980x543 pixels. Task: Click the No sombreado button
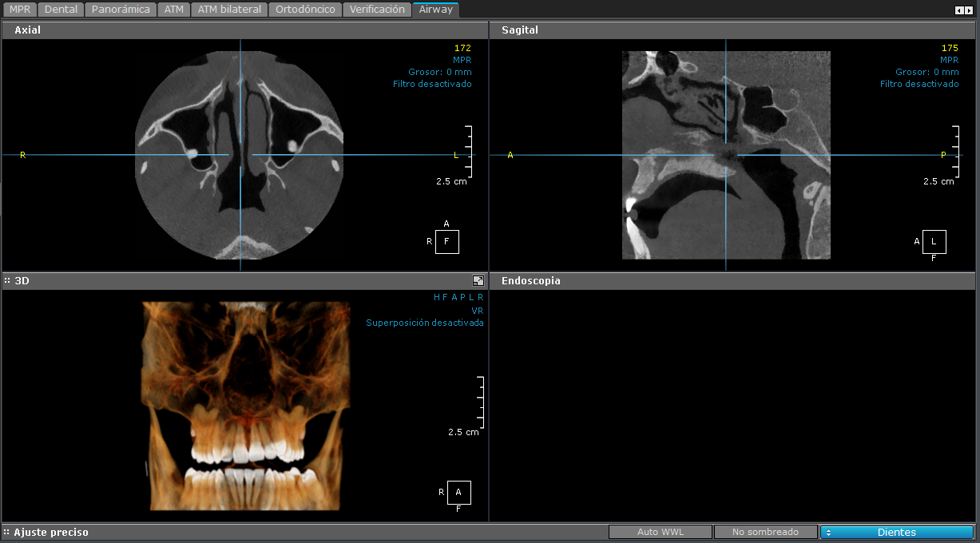(765, 533)
